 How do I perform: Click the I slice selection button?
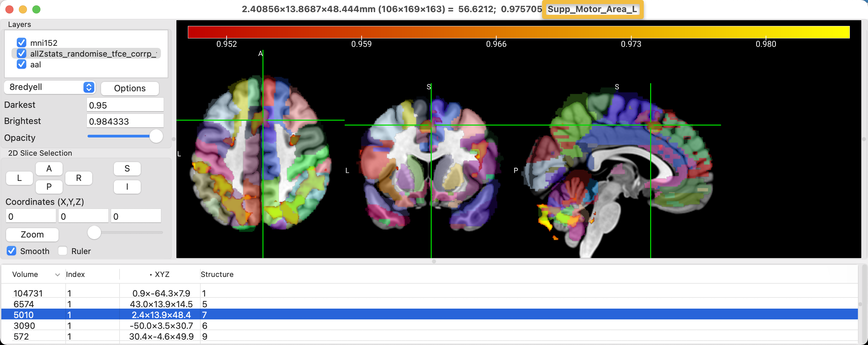[127, 187]
